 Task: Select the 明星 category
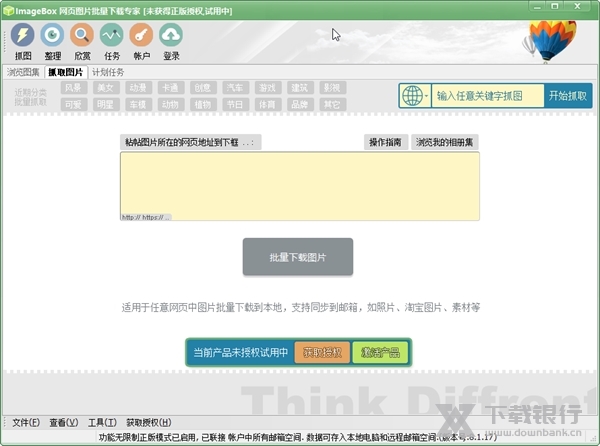tap(106, 104)
